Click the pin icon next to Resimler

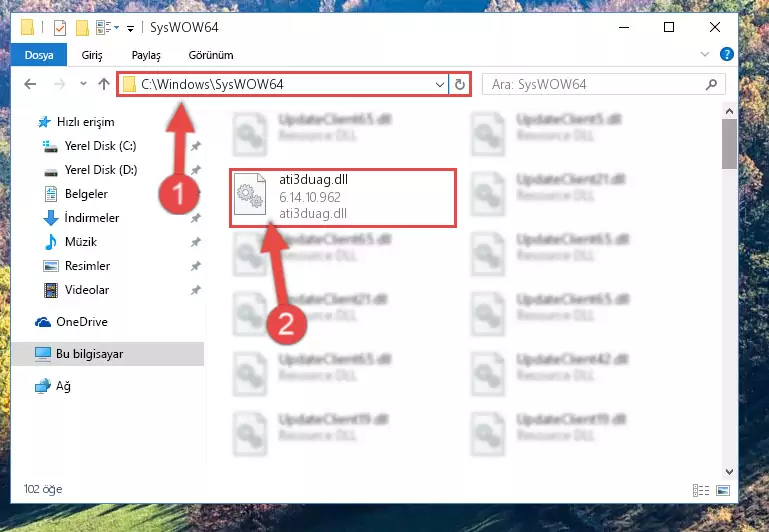coord(196,266)
